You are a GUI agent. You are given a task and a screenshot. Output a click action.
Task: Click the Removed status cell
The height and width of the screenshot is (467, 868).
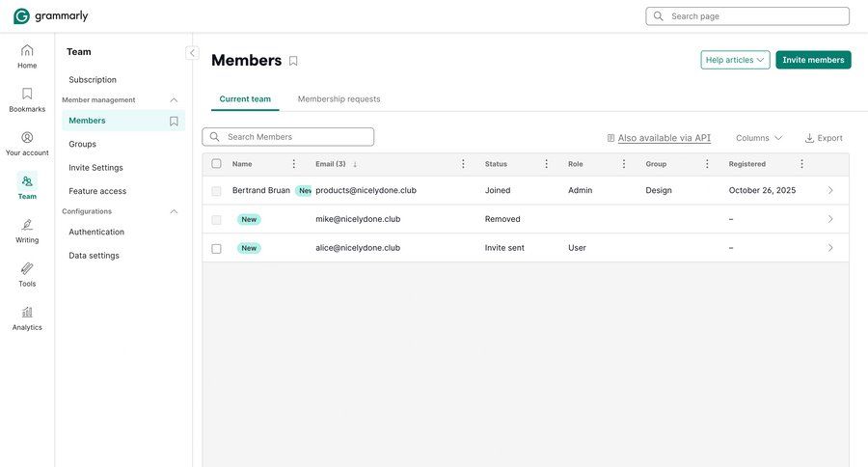pos(502,219)
